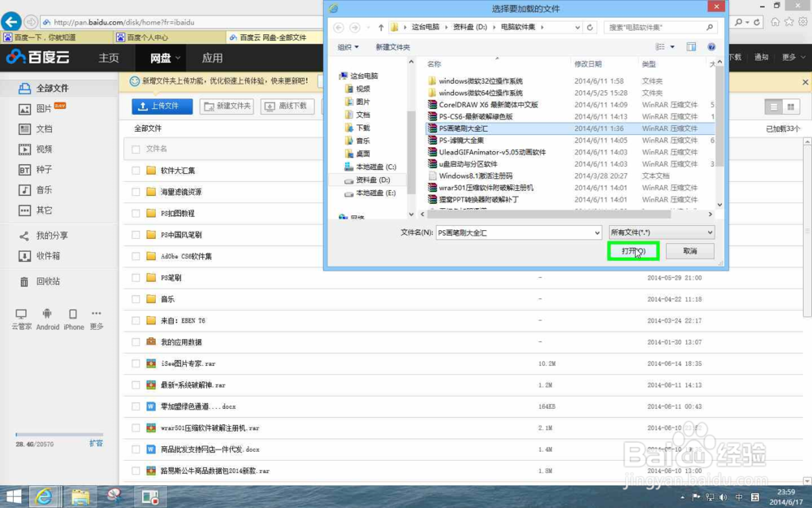Open Windows Start button

[14, 497]
